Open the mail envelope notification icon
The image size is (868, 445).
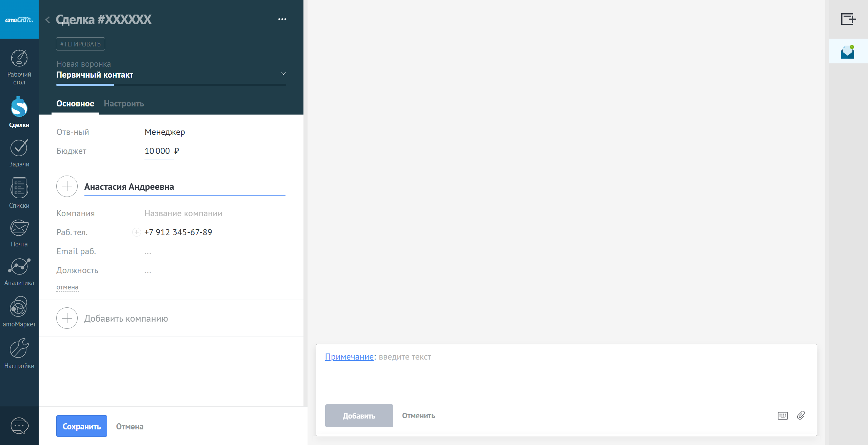(847, 52)
